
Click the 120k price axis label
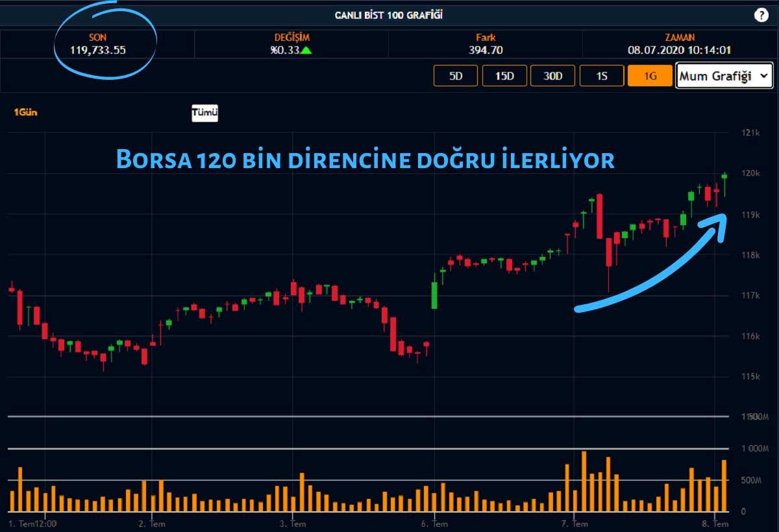pyautogui.click(x=750, y=174)
